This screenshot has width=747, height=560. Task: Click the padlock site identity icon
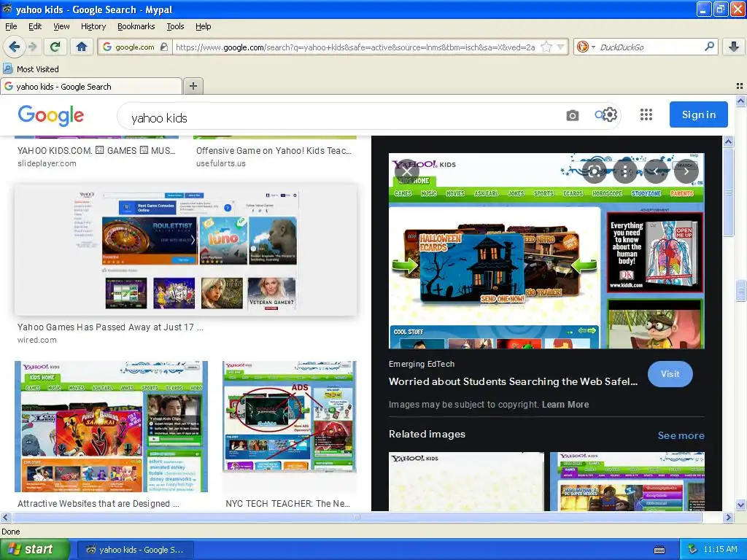164,47
